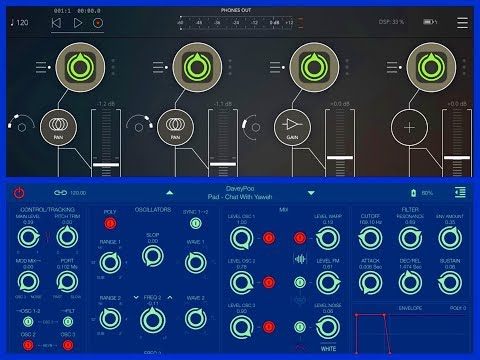The height and width of the screenshot is (360, 480).
Task: Click the tempo link icon beside 120.00
Action: click(x=60, y=193)
